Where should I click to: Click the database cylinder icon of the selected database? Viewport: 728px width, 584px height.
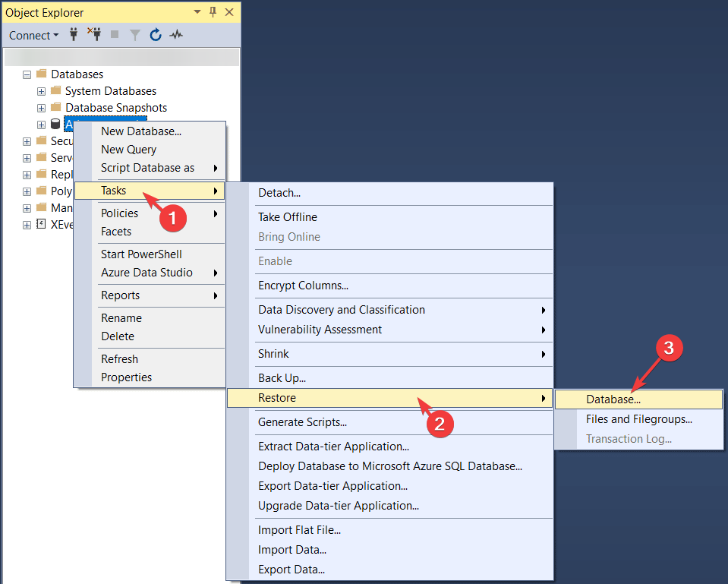pyautogui.click(x=55, y=124)
